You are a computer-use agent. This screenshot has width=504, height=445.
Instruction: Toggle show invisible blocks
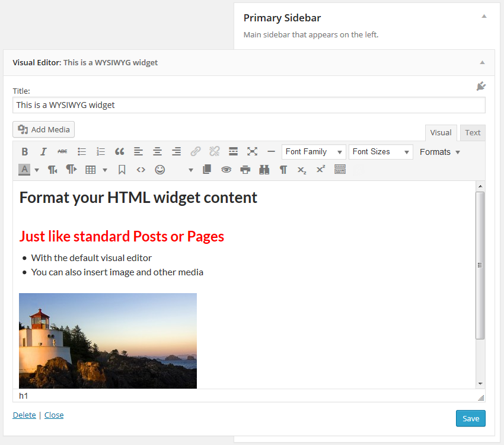pyautogui.click(x=283, y=169)
